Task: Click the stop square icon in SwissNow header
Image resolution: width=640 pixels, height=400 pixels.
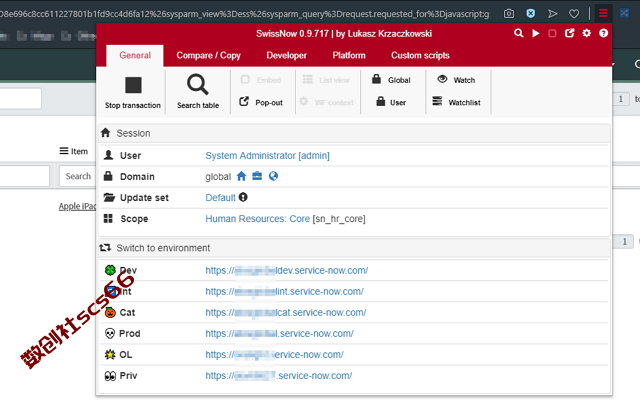Action: [552, 33]
